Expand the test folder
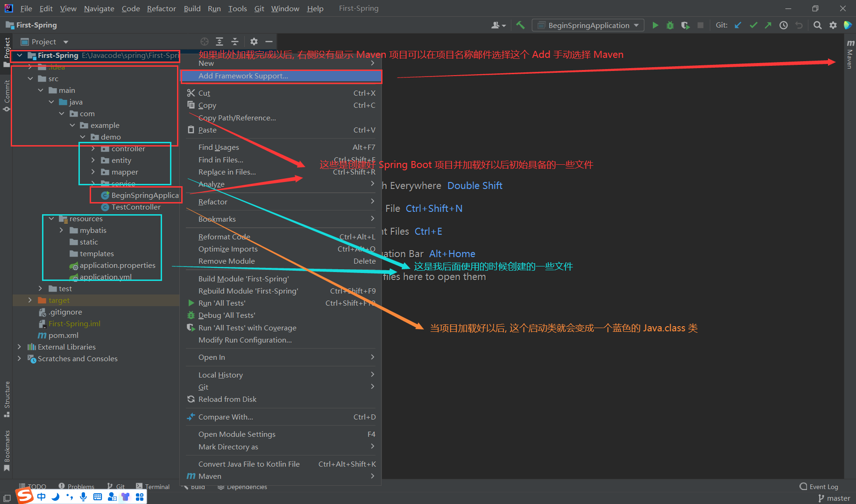The image size is (856, 504). 41,288
